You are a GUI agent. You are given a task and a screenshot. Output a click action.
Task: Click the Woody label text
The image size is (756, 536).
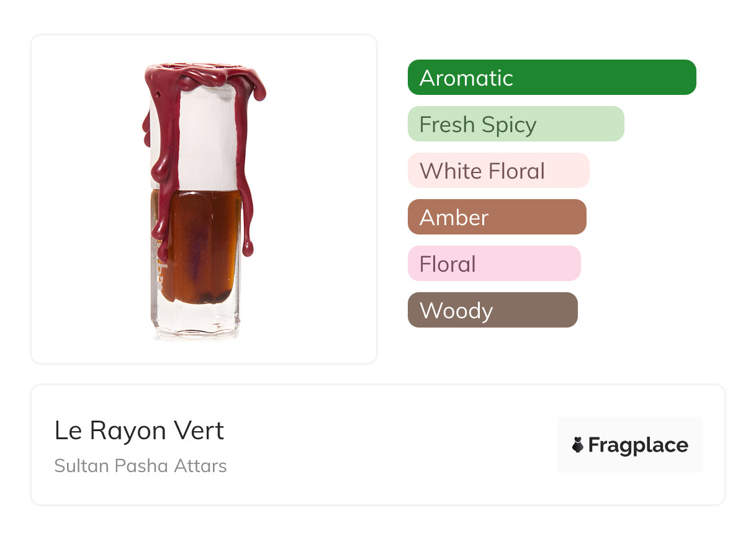456,310
